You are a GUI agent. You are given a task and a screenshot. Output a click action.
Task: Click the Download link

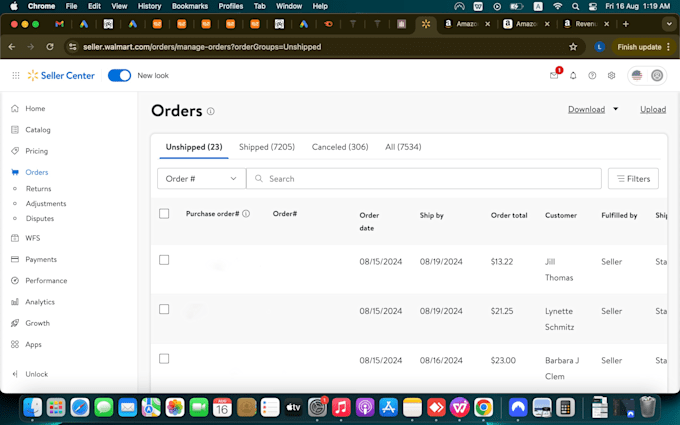[586, 110]
